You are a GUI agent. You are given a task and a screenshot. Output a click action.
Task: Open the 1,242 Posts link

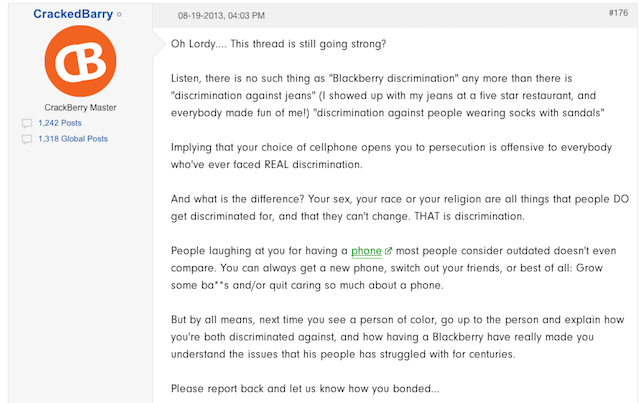pyautogui.click(x=60, y=123)
